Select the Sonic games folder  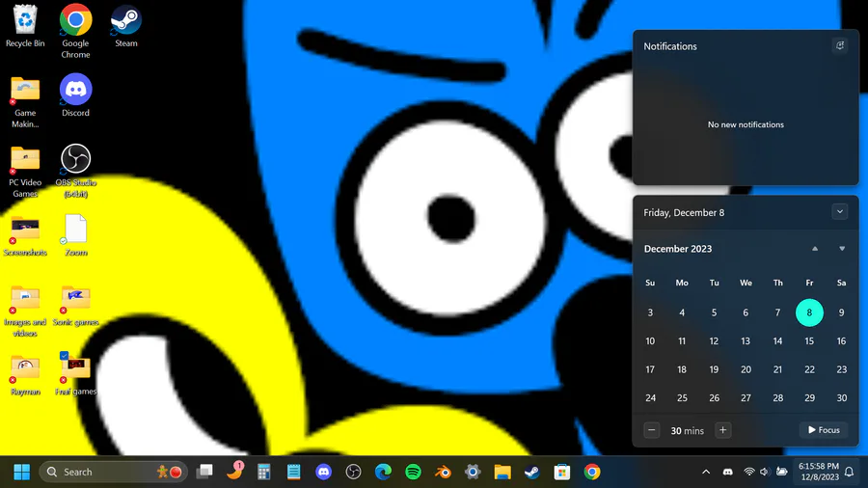pos(76,306)
